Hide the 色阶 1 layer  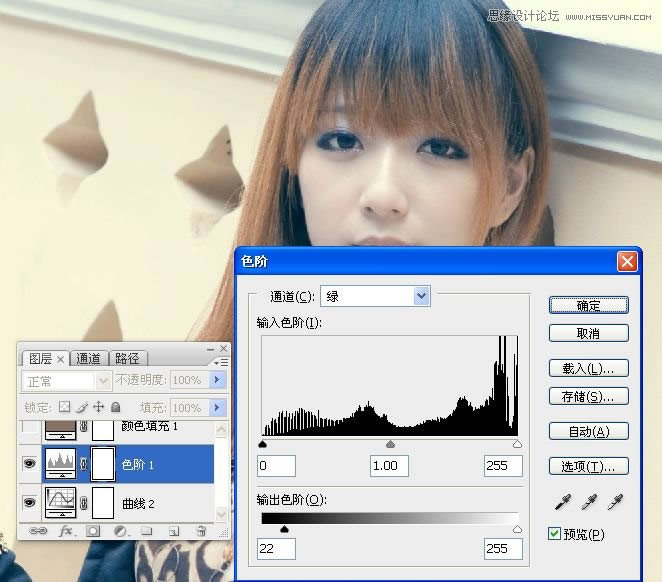click(29, 464)
